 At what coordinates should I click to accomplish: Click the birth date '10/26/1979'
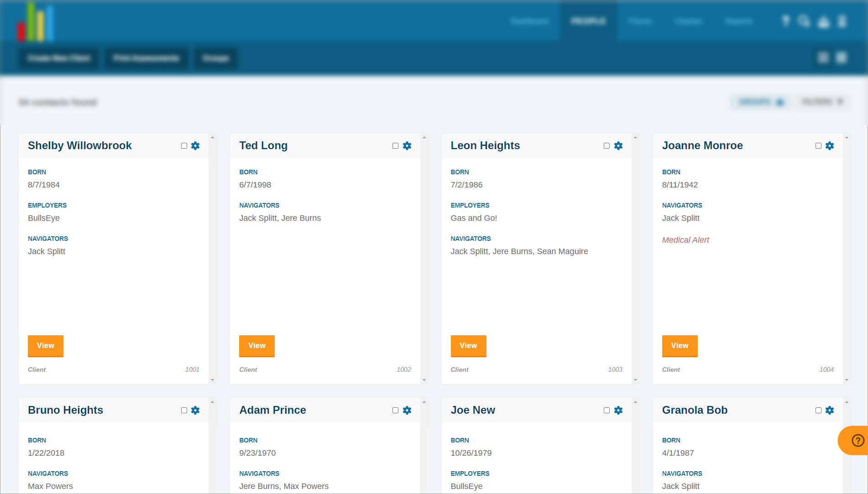pos(471,453)
